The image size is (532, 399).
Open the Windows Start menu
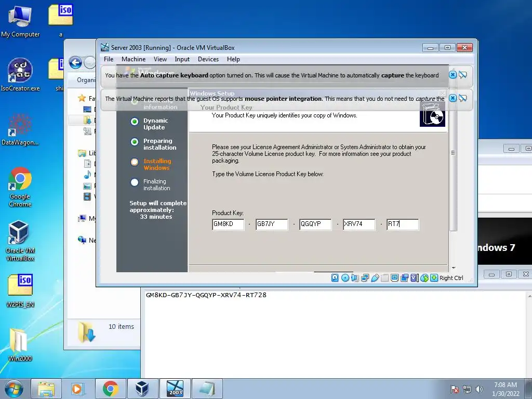pos(14,389)
